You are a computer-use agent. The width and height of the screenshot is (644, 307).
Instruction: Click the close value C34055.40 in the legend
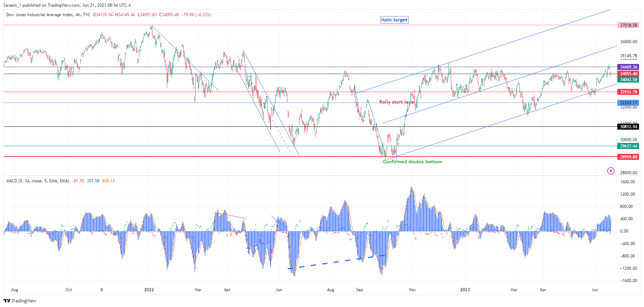tap(169, 15)
